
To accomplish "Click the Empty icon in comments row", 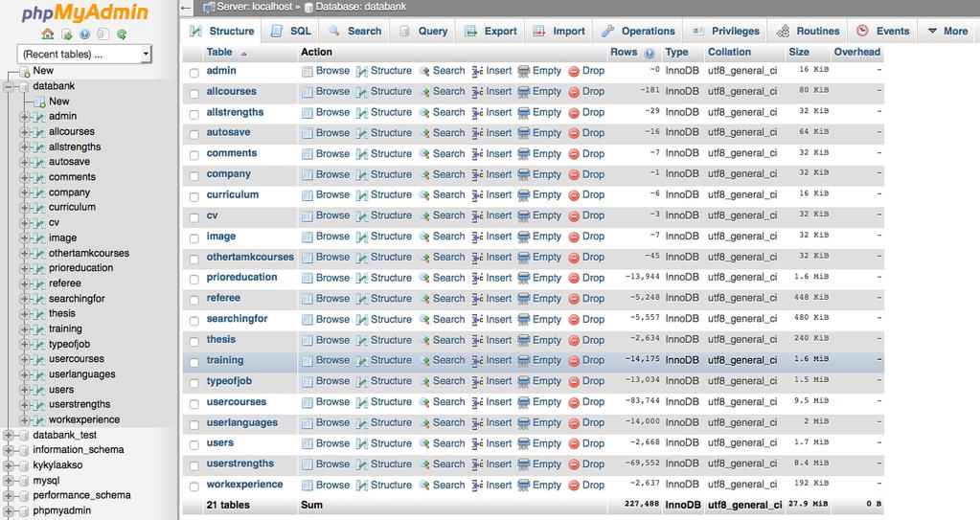I will (524, 154).
